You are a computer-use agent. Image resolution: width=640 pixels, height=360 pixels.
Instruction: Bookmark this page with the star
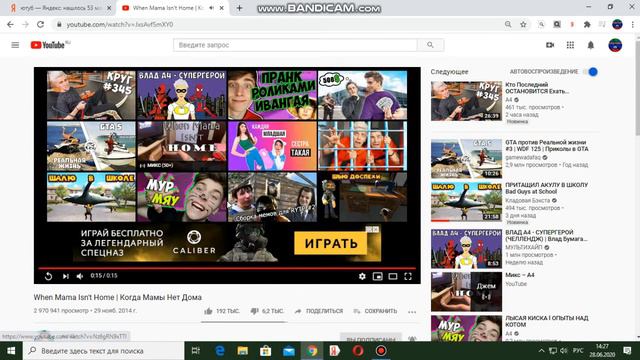(x=523, y=24)
